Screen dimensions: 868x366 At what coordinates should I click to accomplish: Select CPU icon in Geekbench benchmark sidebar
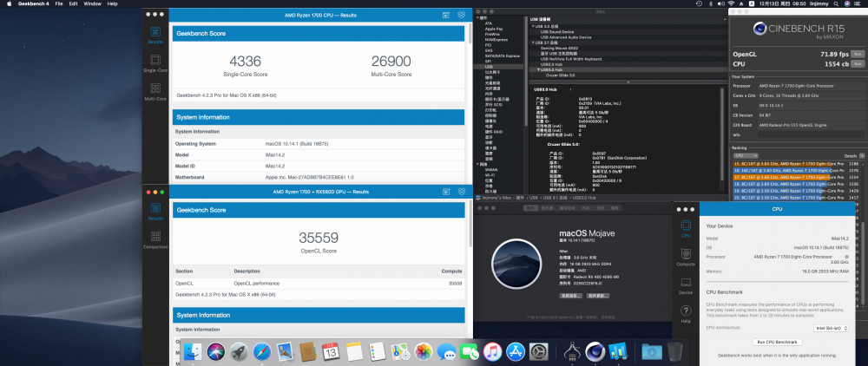tap(686, 228)
